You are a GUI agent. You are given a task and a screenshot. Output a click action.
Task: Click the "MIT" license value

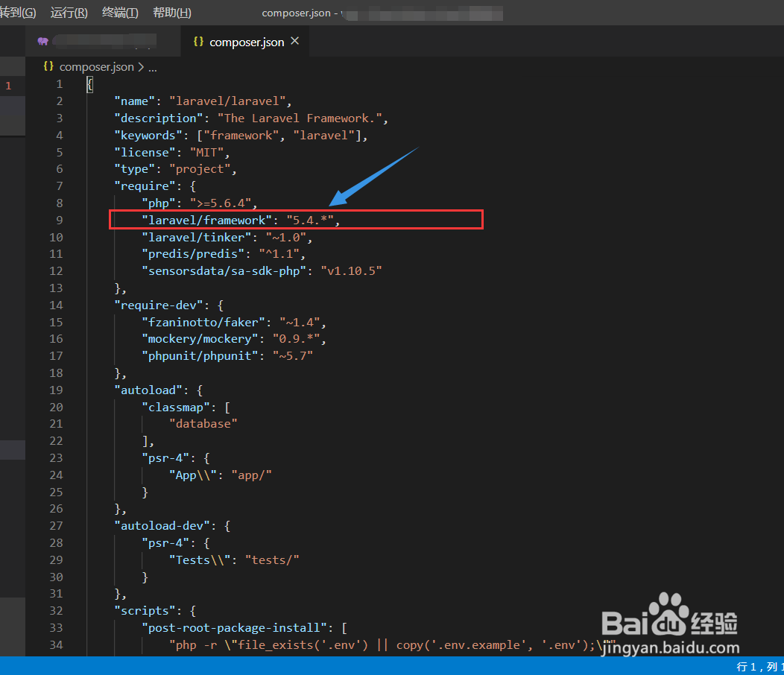point(206,153)
